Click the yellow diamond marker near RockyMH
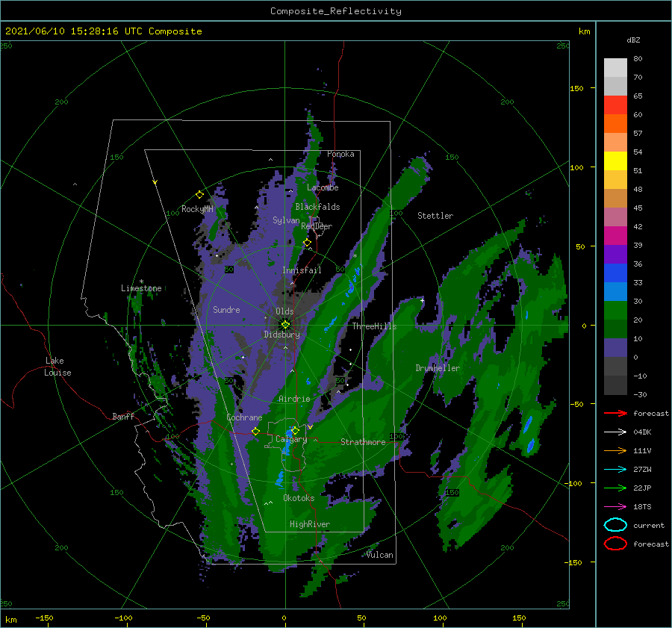 199,195
